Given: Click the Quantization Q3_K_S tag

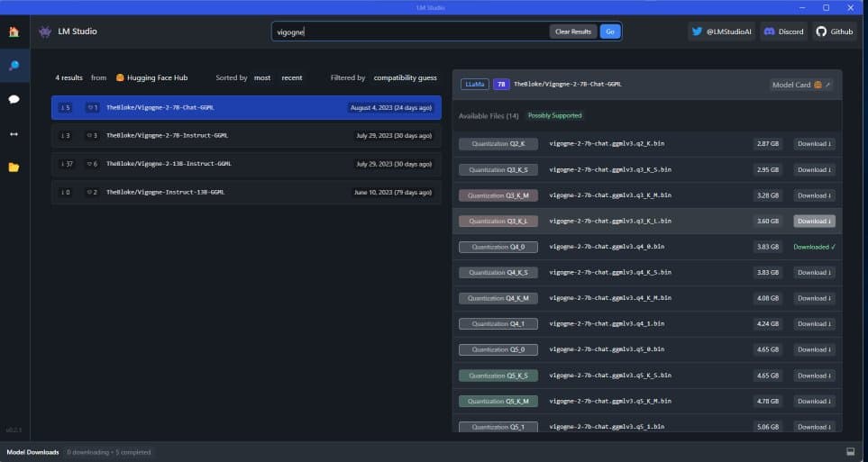Looking at the screenshot, I should (x=498, y=170).
